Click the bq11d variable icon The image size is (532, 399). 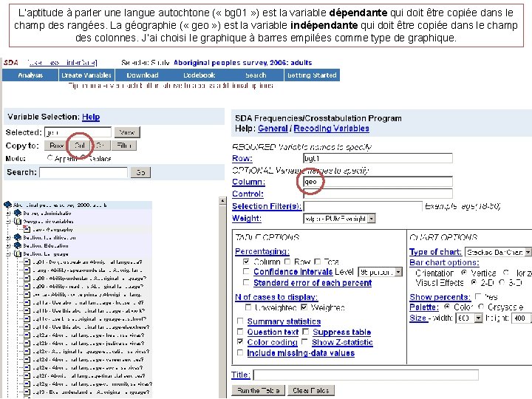click(x=27, y=327)
